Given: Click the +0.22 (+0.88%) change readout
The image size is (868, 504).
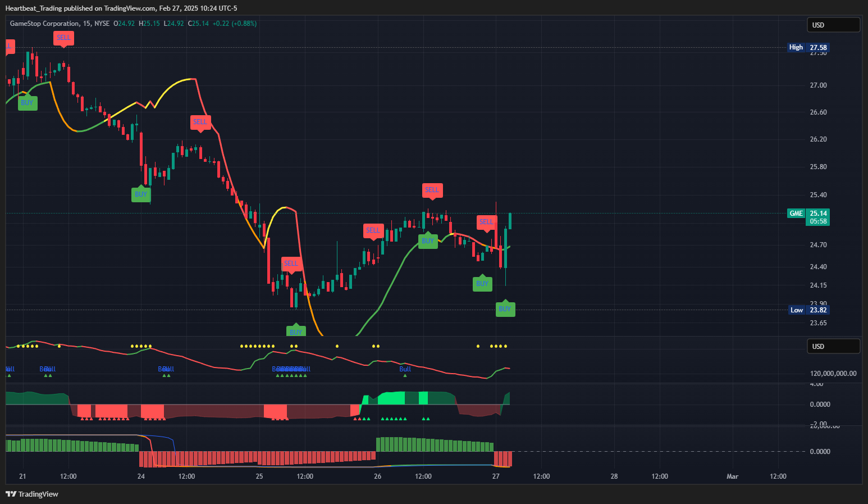Looking at the screenshot, I should tap(235, 24).
